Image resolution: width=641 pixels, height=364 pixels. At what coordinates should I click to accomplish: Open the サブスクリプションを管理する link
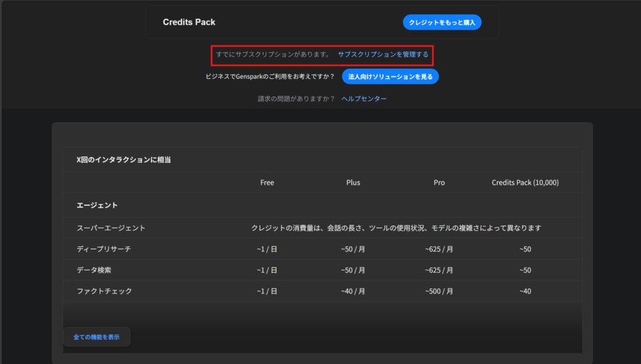pos(383,54)
